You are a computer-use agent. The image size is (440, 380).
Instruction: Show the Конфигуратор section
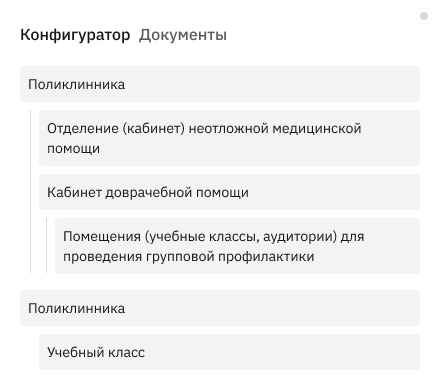click(75, 35)
